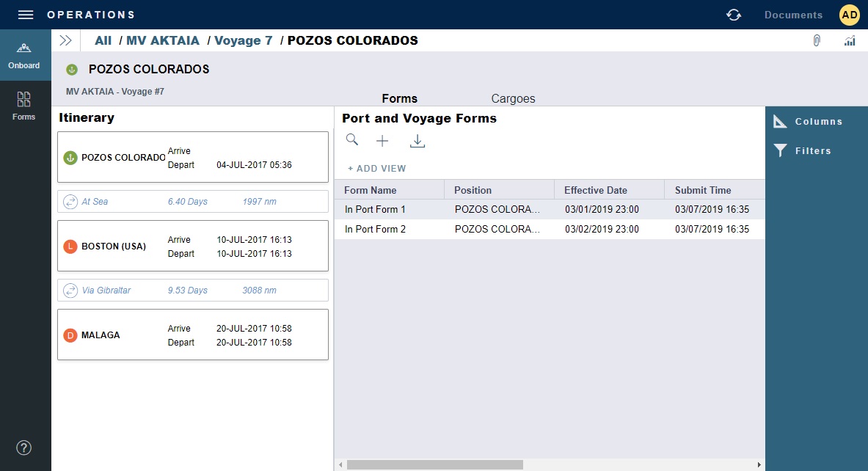
Task: Open the hamburger menu
Action: pos(25,14)
